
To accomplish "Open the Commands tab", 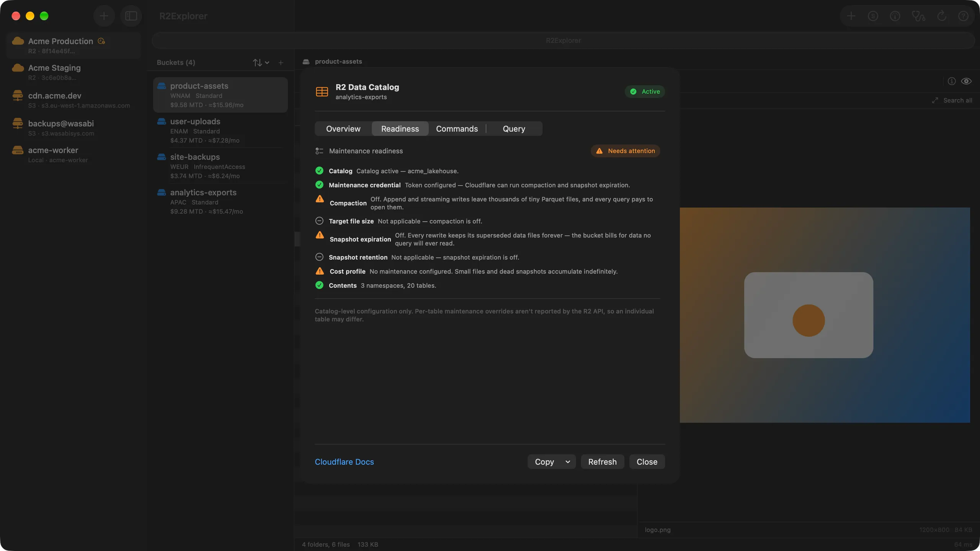I will click(457, 129).
